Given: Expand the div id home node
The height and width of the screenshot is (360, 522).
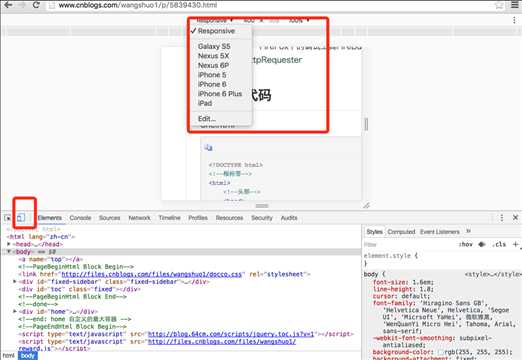Looking at the screenshot, I should pos(15,311).
